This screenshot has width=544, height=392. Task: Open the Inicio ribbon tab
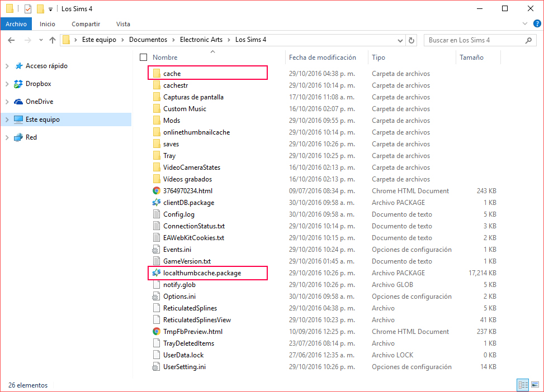click(x=47, y=24)
